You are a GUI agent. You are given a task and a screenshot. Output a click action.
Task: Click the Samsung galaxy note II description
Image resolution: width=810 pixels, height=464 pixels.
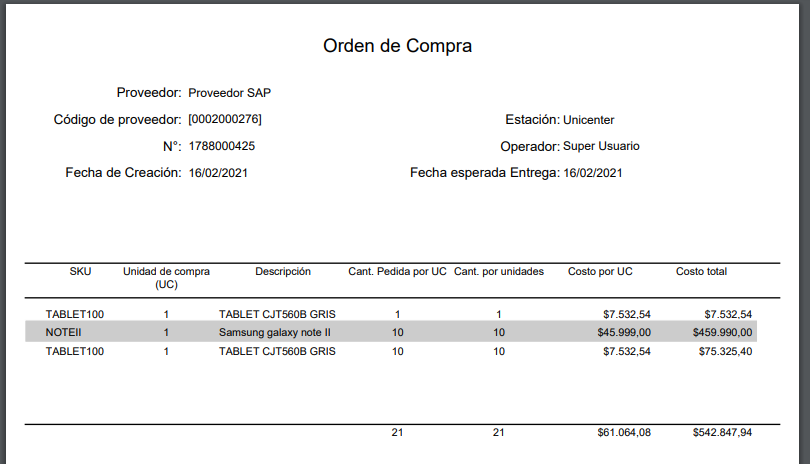[274, 332]
